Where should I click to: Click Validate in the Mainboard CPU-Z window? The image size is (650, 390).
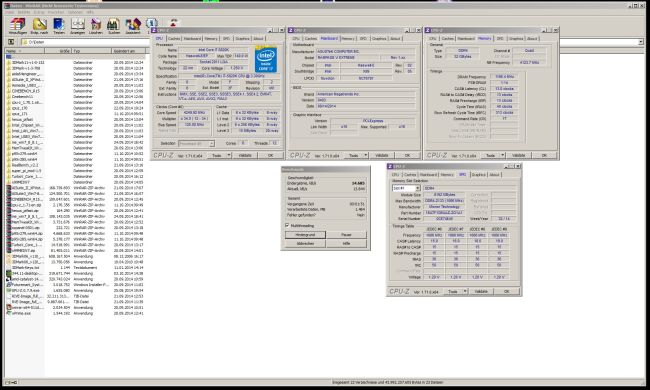pyautogui.click(x=382, y=155)
